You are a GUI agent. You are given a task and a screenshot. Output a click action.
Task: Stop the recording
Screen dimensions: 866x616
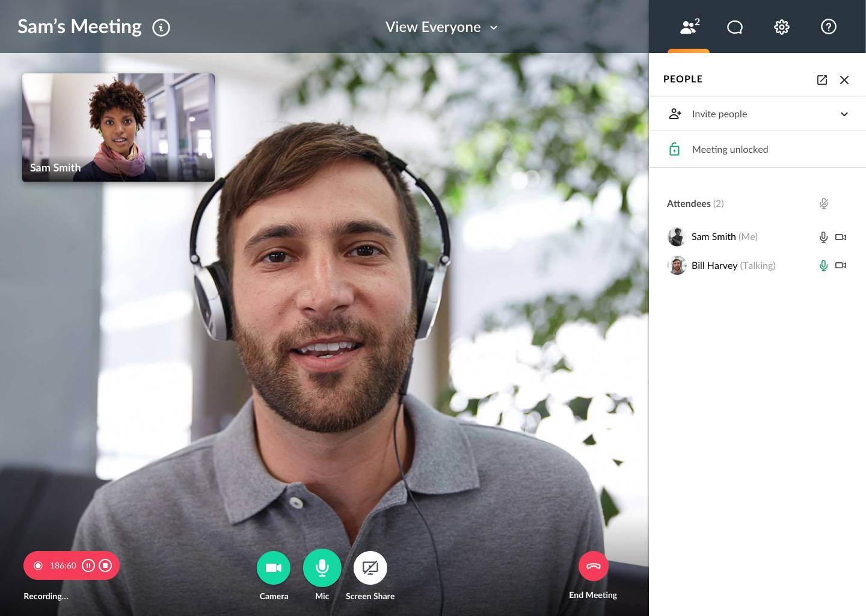coord(105,565)
